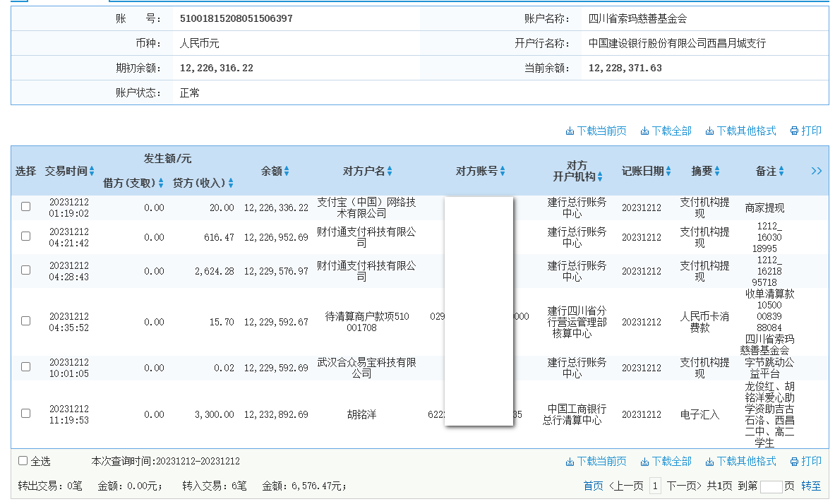Click download icon beside bottom 下载其他格式
835x504 pixels.
tap(709, 462)
